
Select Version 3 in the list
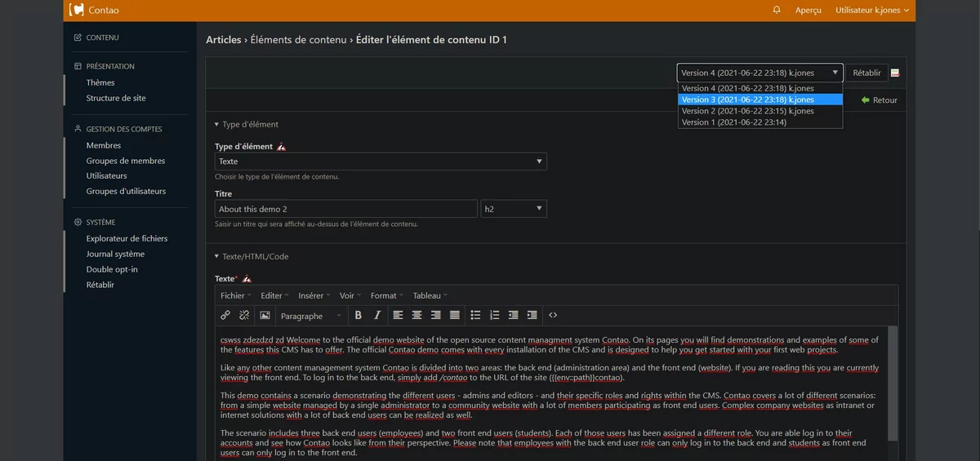pyautogui.click(x=759, y=100)
